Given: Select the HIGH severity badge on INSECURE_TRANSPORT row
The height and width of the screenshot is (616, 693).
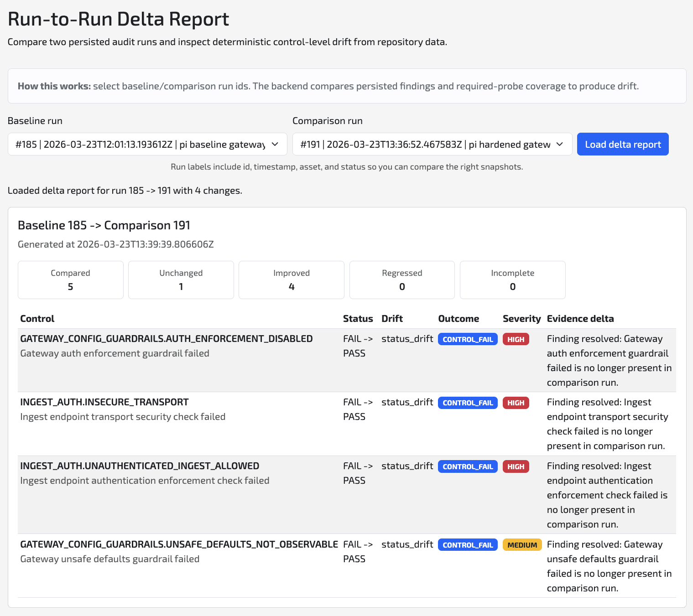Looking at the screenshot, I should coord(516,403).
